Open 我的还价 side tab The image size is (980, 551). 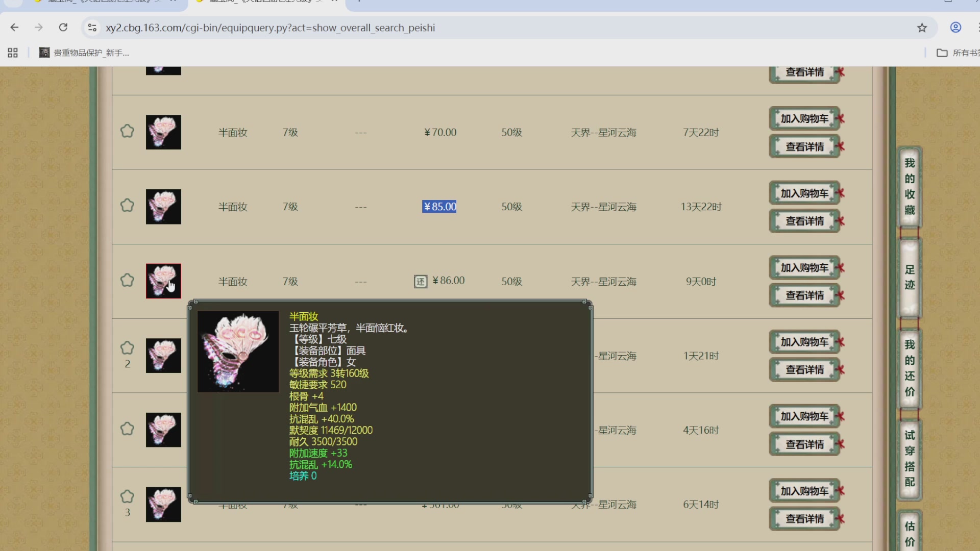[910, 368]
